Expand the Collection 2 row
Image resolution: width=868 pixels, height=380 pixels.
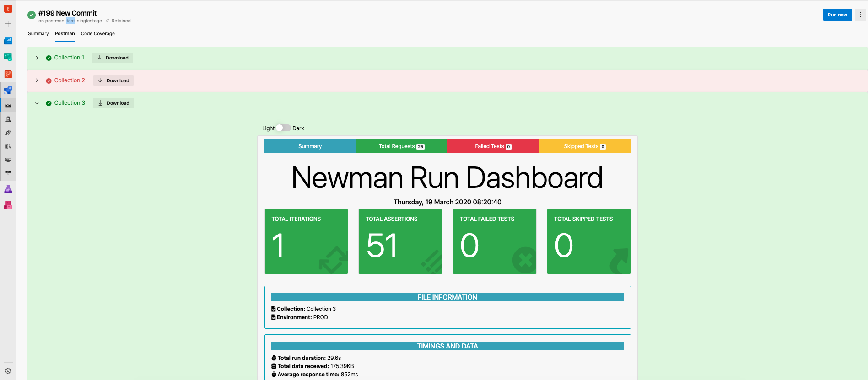[x=37, y=80]
